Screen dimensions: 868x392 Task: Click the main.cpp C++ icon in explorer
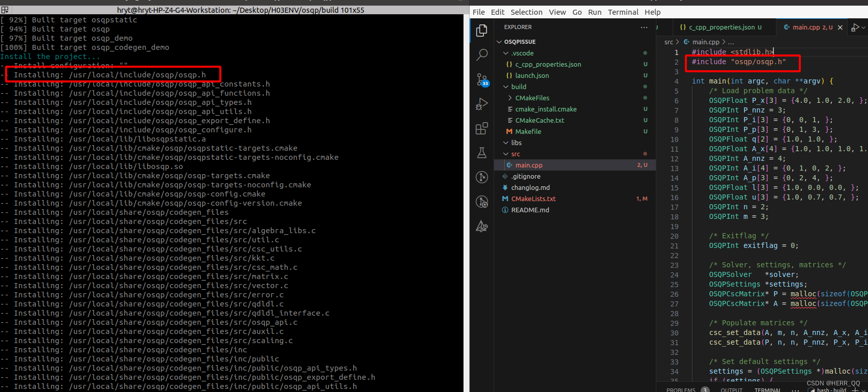509,165
